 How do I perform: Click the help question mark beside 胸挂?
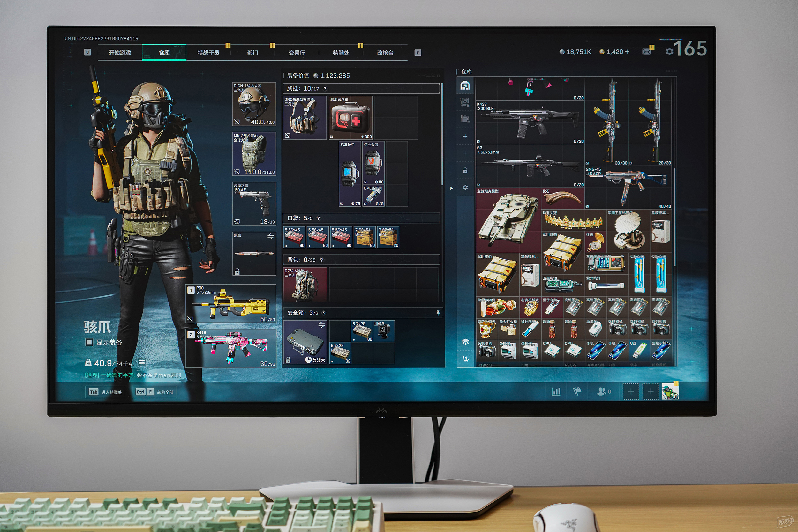coord(325,89)
